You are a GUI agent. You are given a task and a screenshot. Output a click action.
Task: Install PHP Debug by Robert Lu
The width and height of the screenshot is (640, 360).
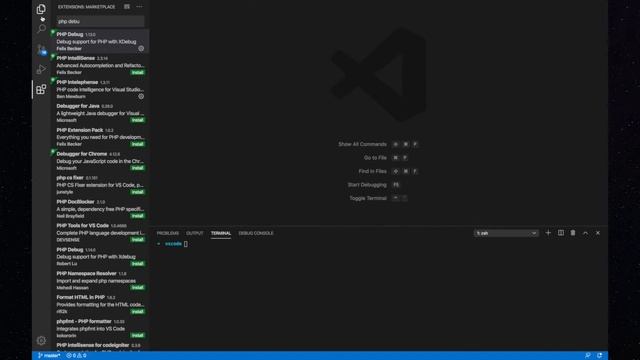(x=138, y=264)
